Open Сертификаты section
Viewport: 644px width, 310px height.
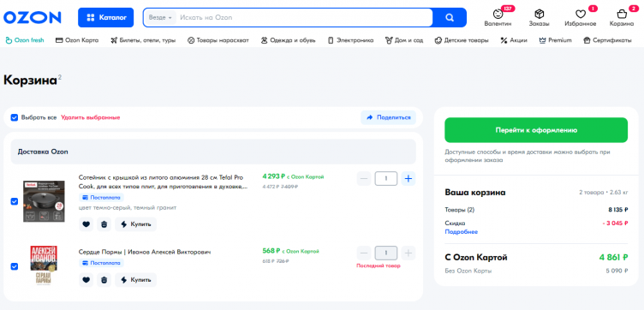click(x=607, y=40)
